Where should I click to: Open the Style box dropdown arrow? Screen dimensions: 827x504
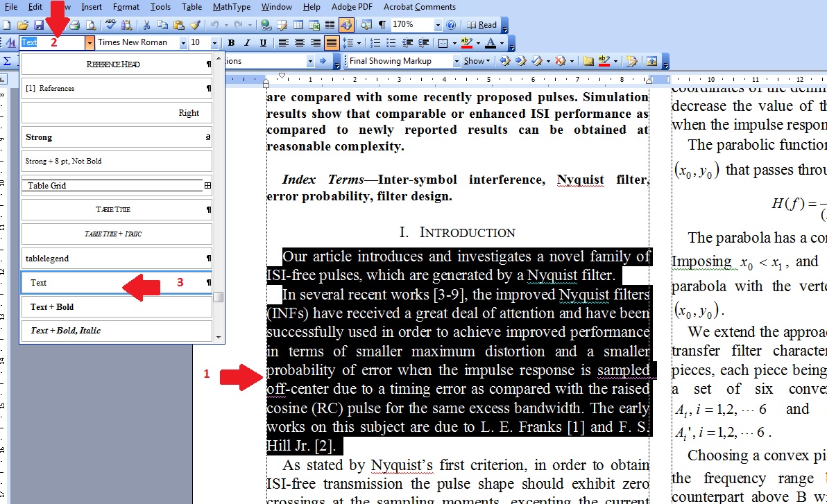89,43
